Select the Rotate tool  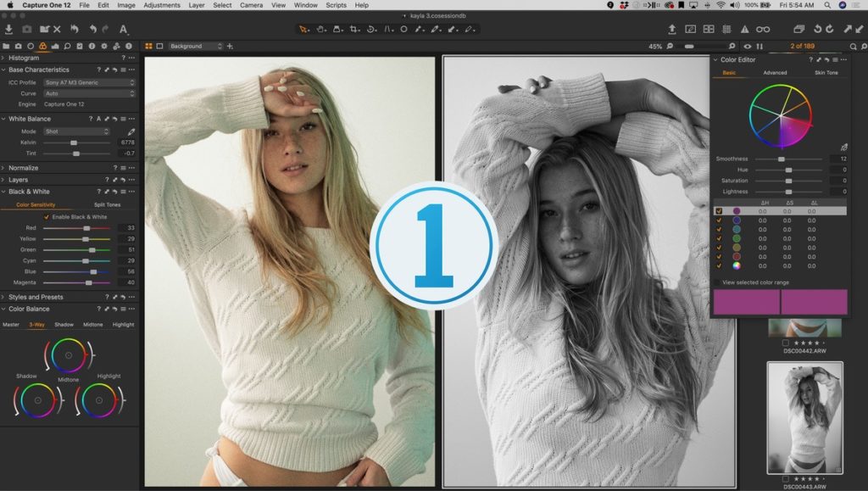[x=371, y=29]
